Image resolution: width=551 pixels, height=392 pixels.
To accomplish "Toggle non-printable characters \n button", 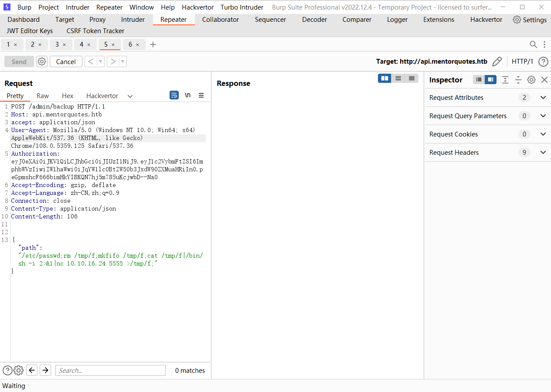I will coord(188,95).
